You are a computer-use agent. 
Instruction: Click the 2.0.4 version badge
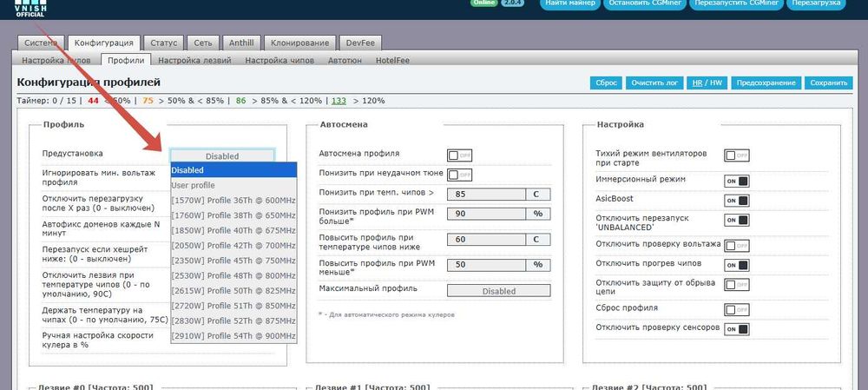pyautogui.click(x=512, y=3)
